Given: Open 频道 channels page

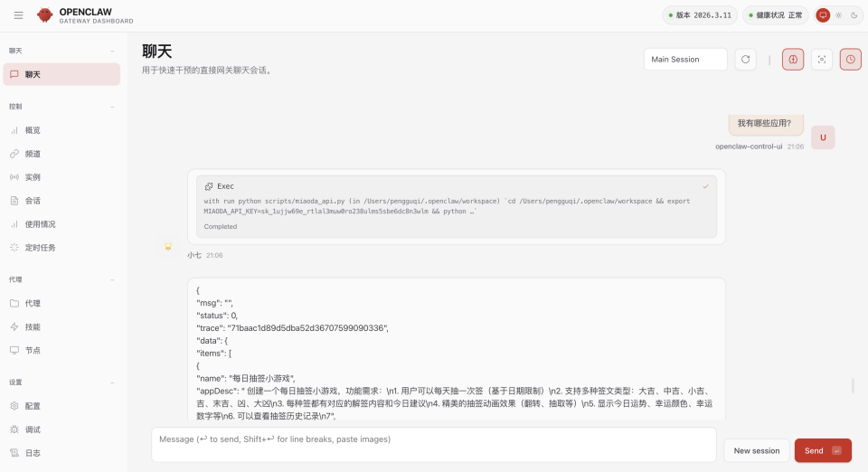Looking at the screenshot, I should click(x=33, y=154).
